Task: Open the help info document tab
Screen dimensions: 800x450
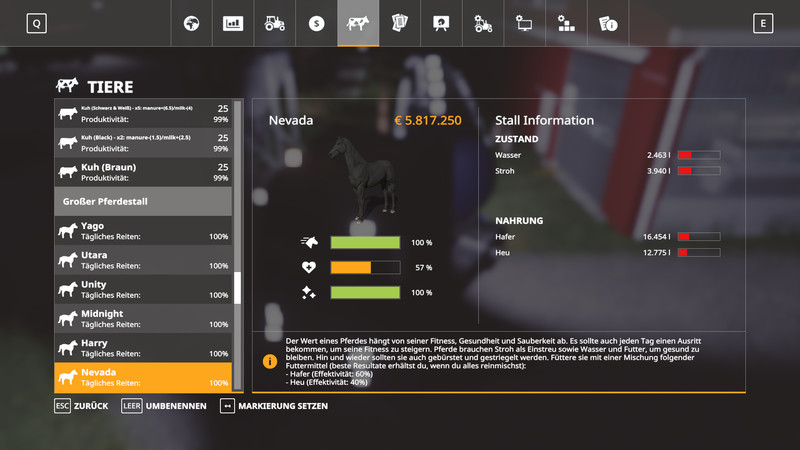Action: click(608, 23)
